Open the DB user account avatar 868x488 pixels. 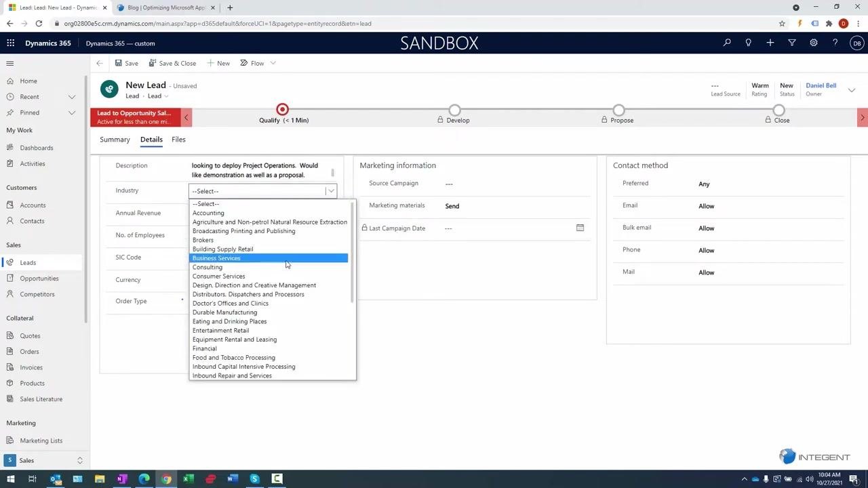[x=857, y=43]
